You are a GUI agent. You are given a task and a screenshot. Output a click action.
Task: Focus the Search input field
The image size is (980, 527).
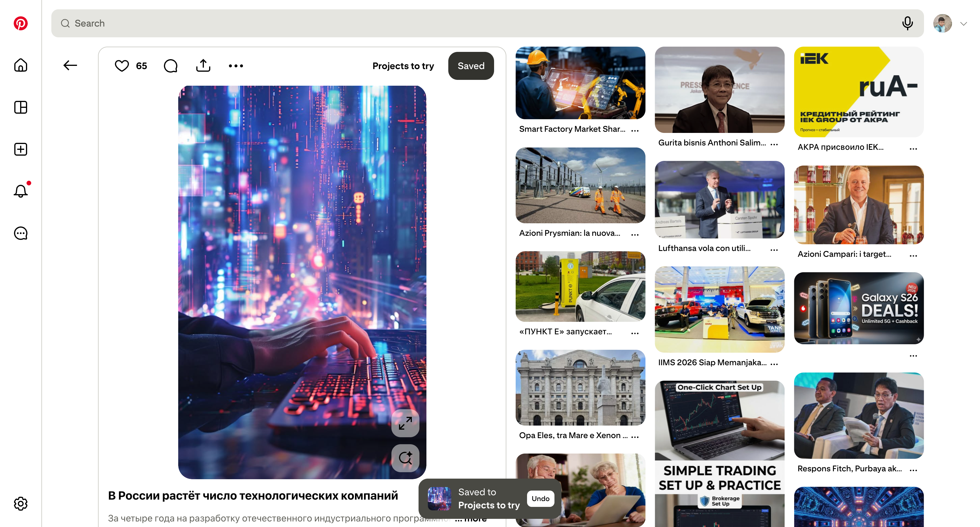click(487, 23)
